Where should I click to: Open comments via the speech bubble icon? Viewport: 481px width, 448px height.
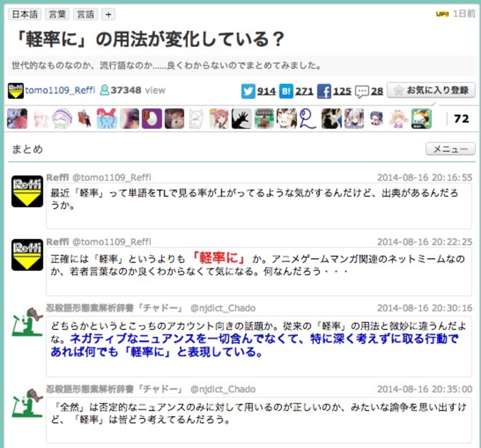pos(361,91)
